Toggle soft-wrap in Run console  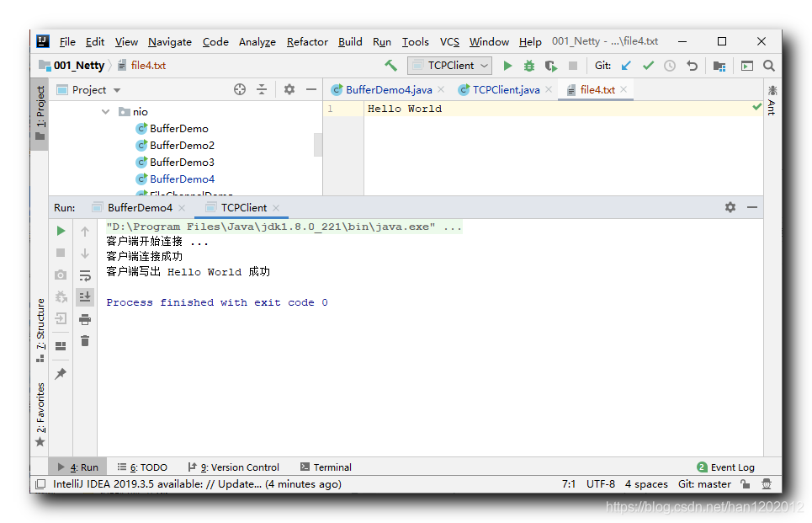point(85,275)
